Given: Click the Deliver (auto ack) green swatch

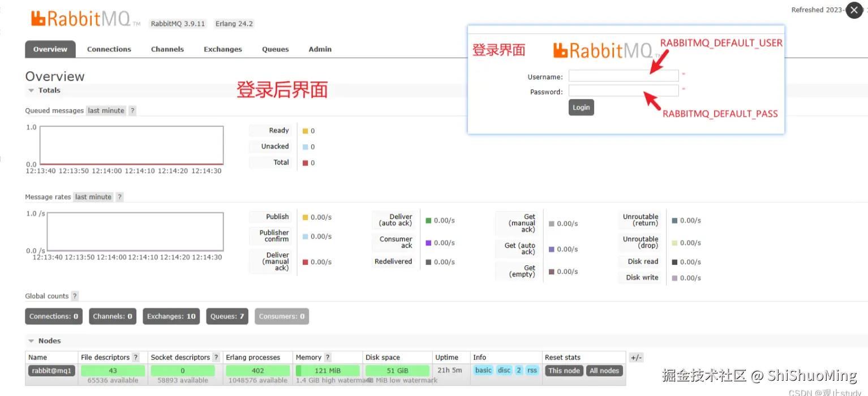Looking at the screenshot, I should click(x=428, y=221).
